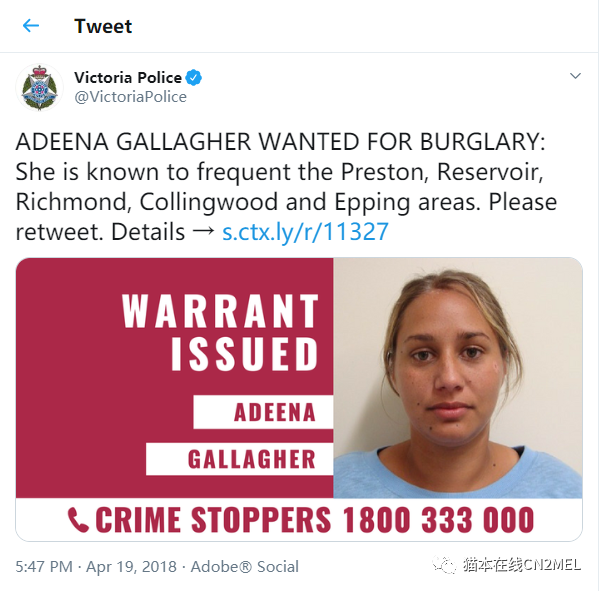Follow the s.ctx.ly/r/11327 link
Image resolution: width=600 pixels, height=591 pixels.
pos(305,232)
